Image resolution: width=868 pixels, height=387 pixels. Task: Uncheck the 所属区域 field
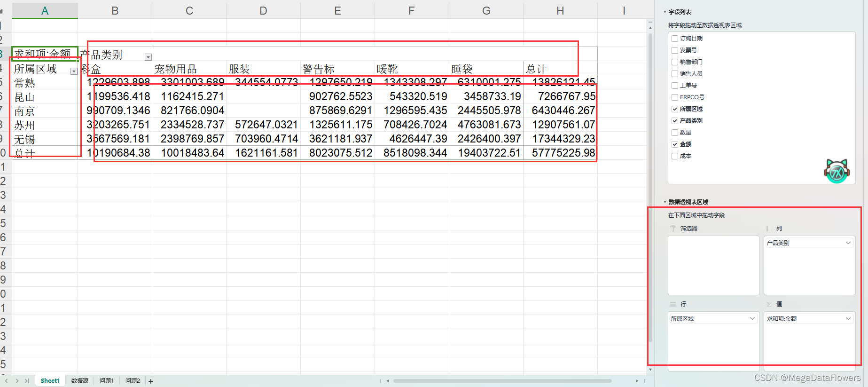pos(675,109)
